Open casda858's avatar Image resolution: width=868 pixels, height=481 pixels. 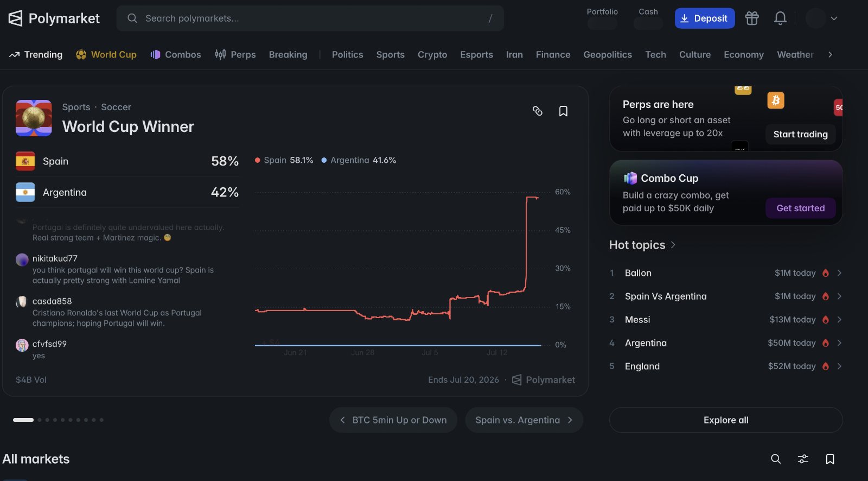[x=22, y=302]
